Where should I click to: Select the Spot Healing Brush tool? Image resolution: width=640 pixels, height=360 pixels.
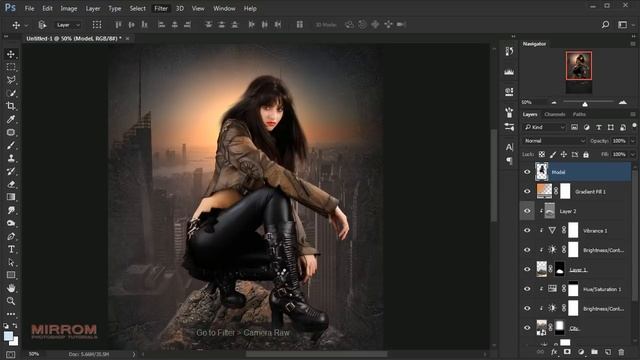tap(11, 132)
